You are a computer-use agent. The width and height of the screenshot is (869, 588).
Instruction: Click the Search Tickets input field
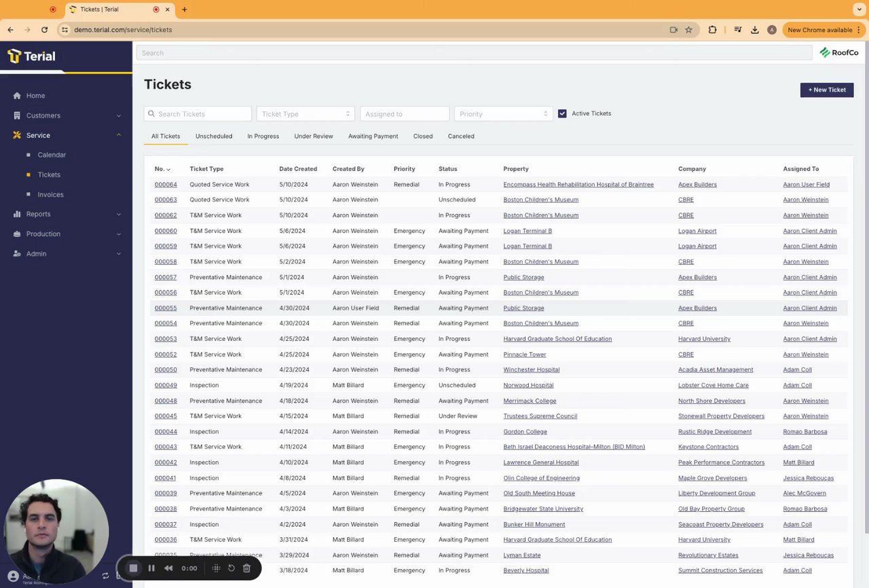coord(198,114)
